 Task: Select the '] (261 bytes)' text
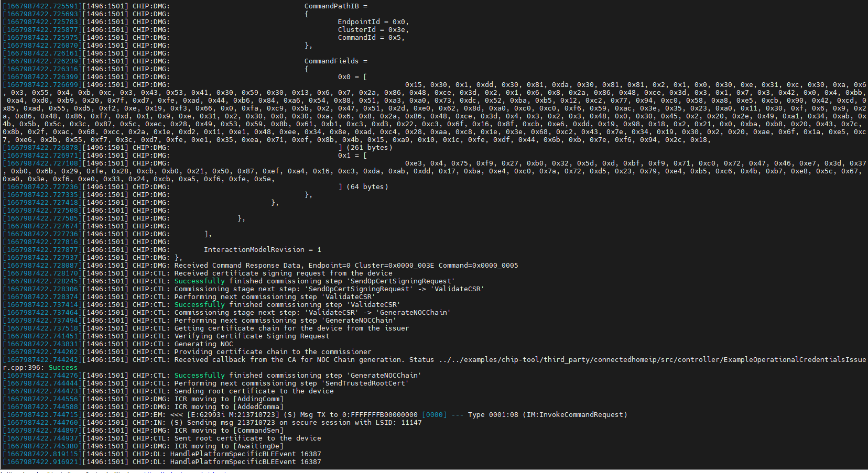click(x=365, y=148)
